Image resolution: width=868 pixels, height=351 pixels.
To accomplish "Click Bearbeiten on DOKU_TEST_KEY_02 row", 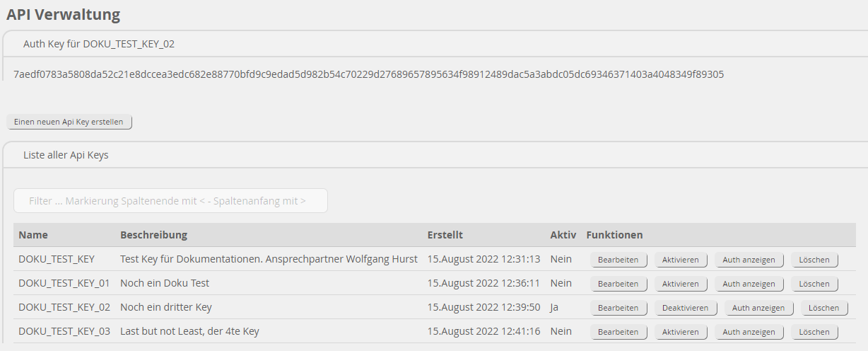I will coord(618,308).
